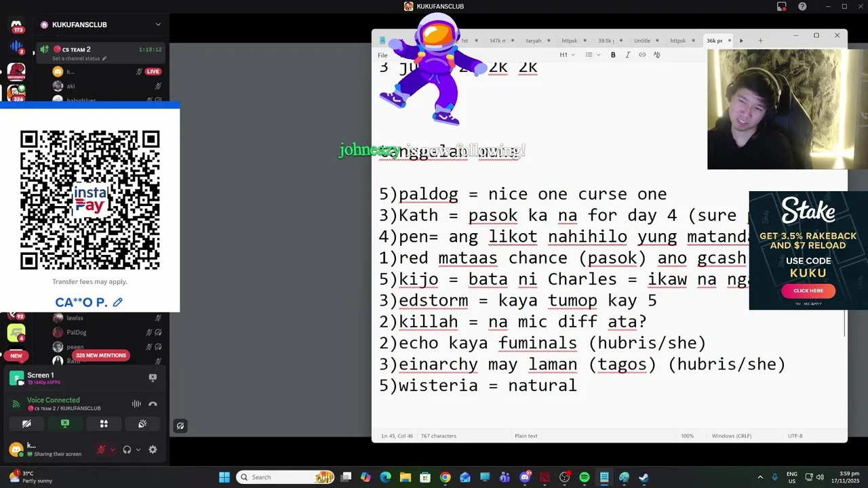868x488 pixels.
Task: Check voice connection signal icon
Action: (x=17, y=404)
